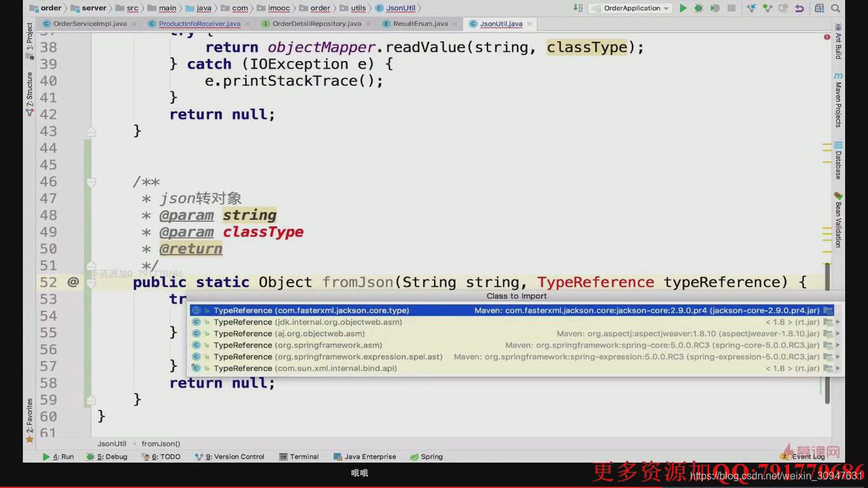Click the Make Project build icon
Screen dimensions: 868x488
tap(578, 8)
